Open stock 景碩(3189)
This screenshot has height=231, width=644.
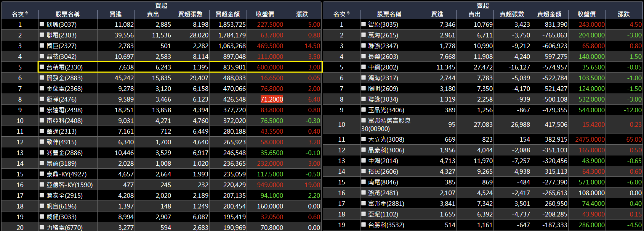(x=61, y=163)
